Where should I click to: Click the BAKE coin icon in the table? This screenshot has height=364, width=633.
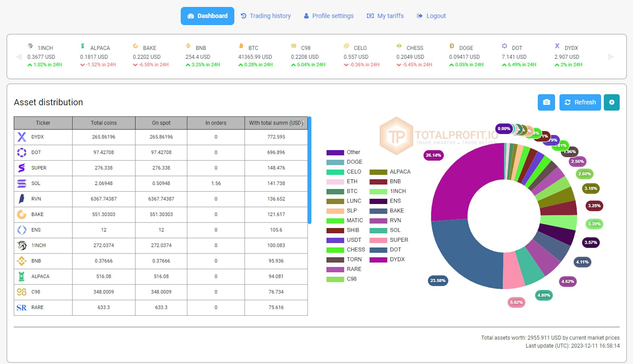pos(21,214)
